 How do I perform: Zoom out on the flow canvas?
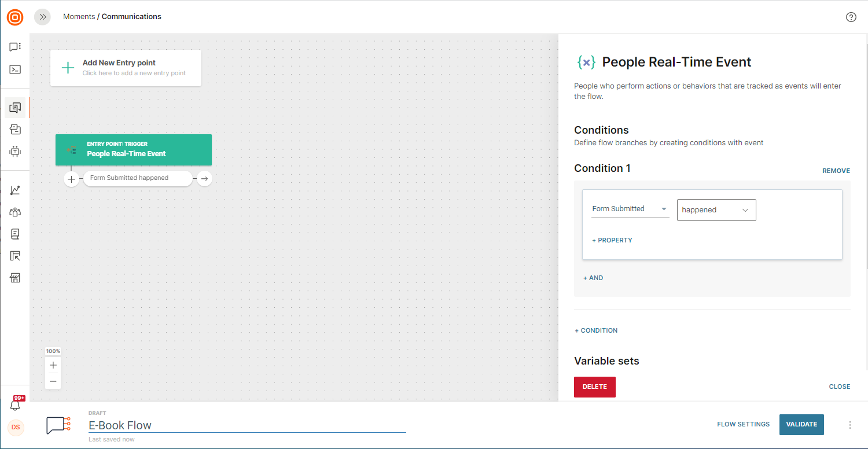[x=53, y=381]
